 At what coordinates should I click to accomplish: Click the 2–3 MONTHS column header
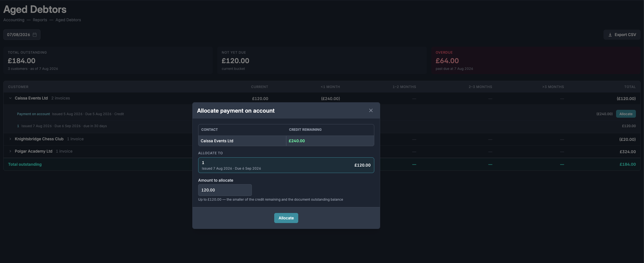click(x=480, y=87)
